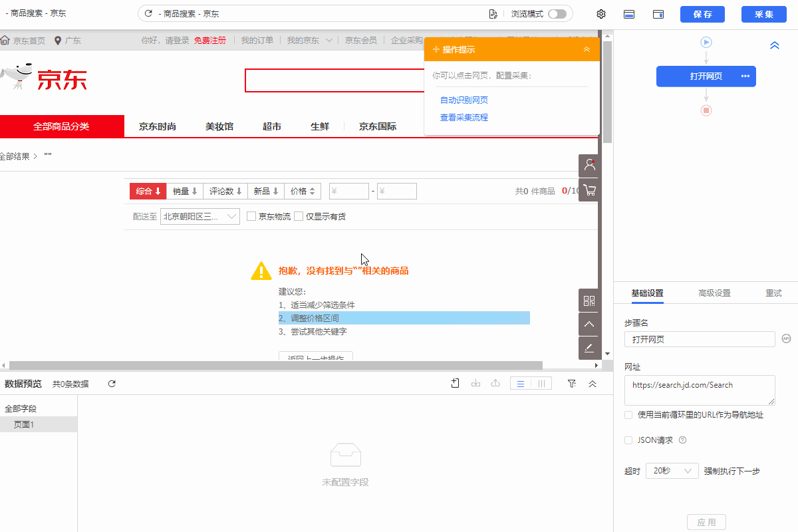The height and width of the screenshot is (532, 798).
Task: Enable 使用当前循环里的URL作为导航地址 checkbox
Action: click(x=628, y=415)
